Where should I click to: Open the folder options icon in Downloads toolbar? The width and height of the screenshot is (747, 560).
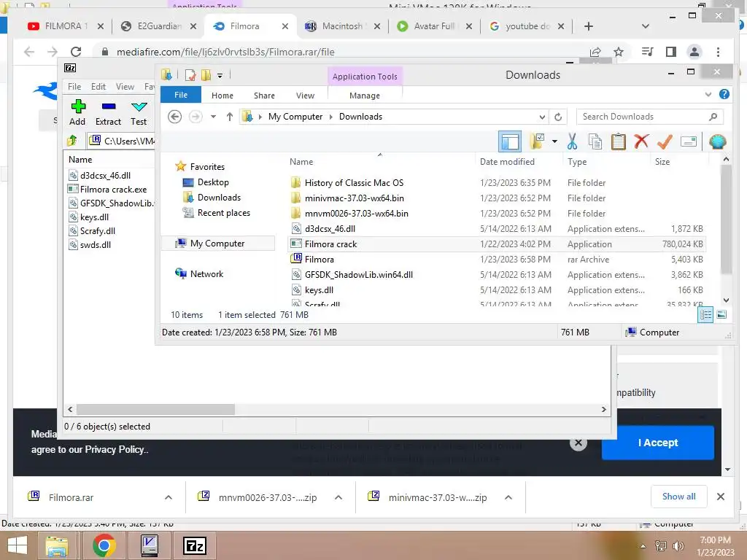click(538, 141)
